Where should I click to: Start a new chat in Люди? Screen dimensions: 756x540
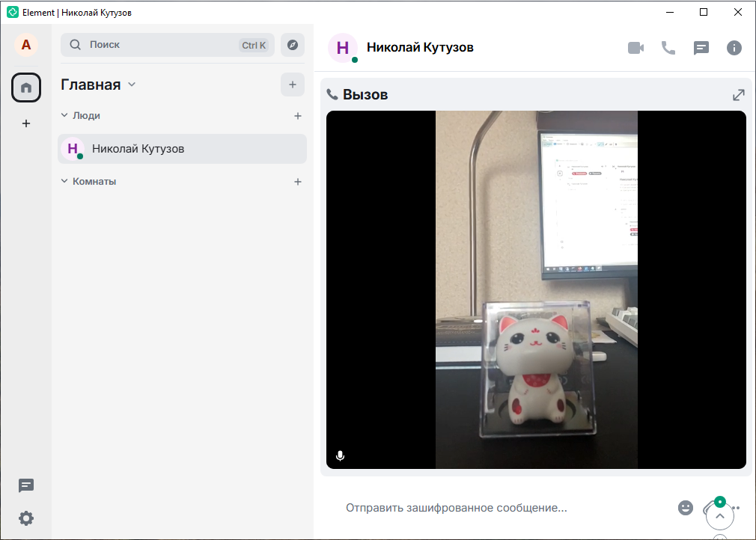(x=298, y=116)
